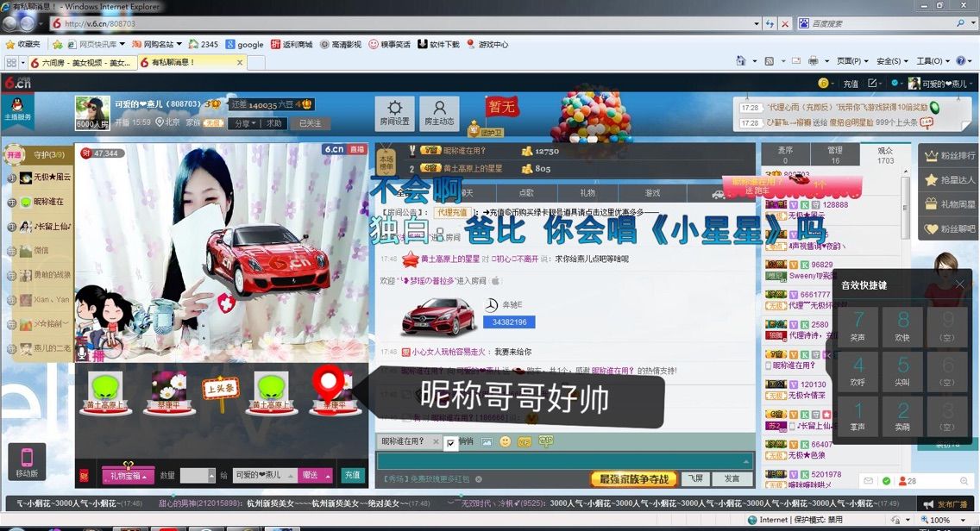Click into the chat message input field
The width and height of the screenshot is (980, 531).
(x=564, y=461)
